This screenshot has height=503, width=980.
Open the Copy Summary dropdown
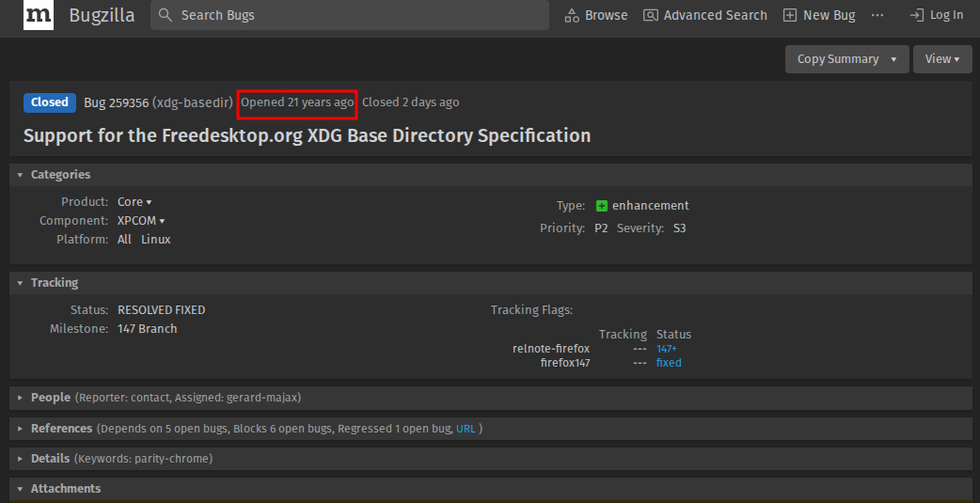[846, 59]
